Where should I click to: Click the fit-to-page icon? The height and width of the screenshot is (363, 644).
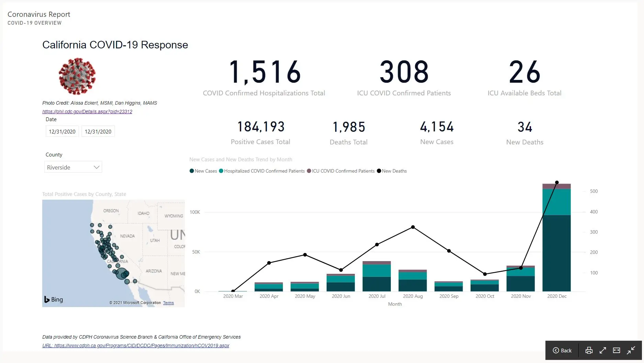pos(617,350)
